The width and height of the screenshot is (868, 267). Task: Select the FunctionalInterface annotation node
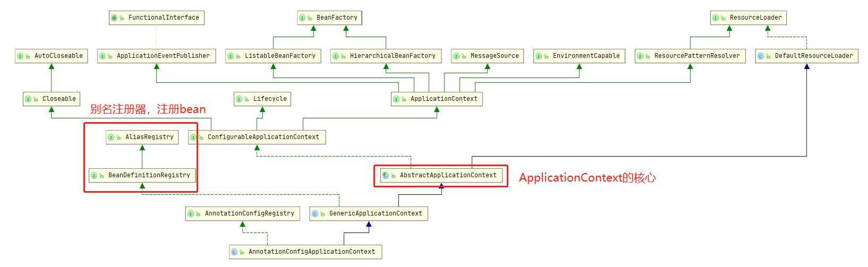157,18
